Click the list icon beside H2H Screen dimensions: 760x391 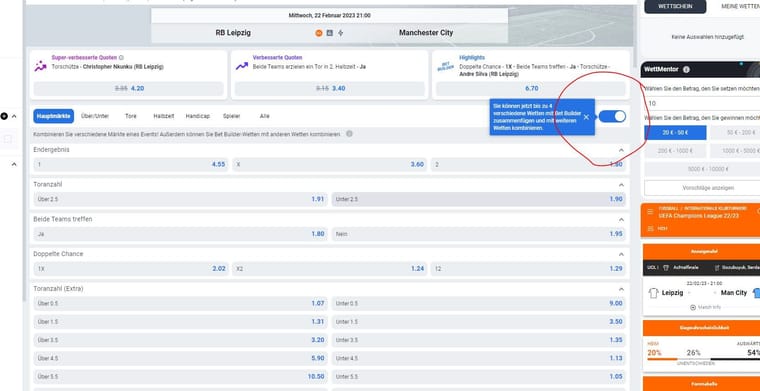point(650,228)
